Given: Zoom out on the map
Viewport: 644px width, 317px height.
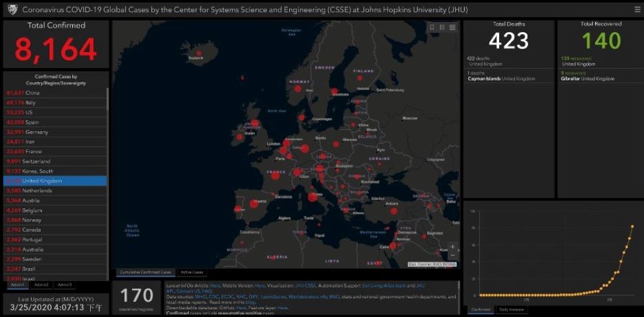Looking at the screenshot, I should pos(453,256).
